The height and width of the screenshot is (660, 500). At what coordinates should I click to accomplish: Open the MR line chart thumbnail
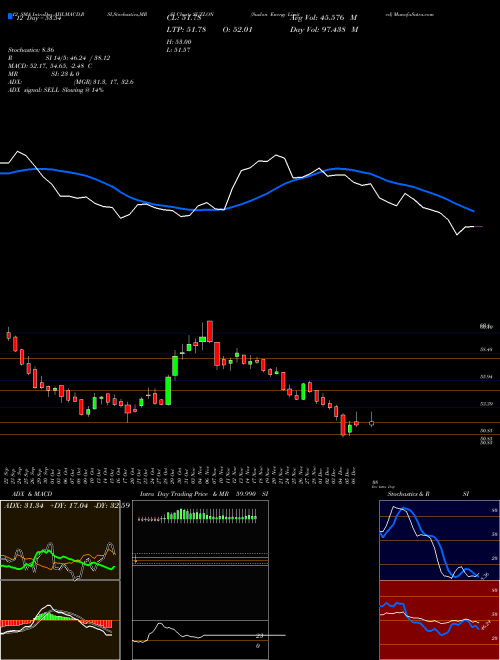tap(200, 640)
